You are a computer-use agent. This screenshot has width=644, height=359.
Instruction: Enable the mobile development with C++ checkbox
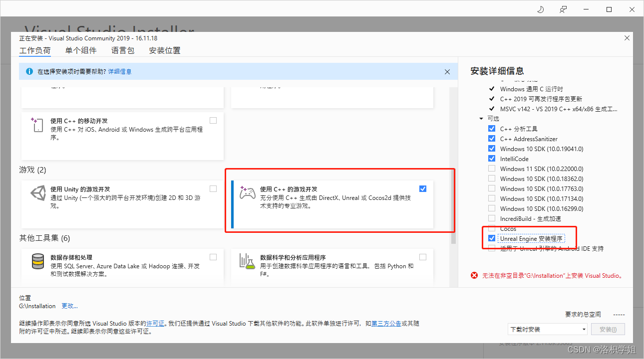click(213, 120)
